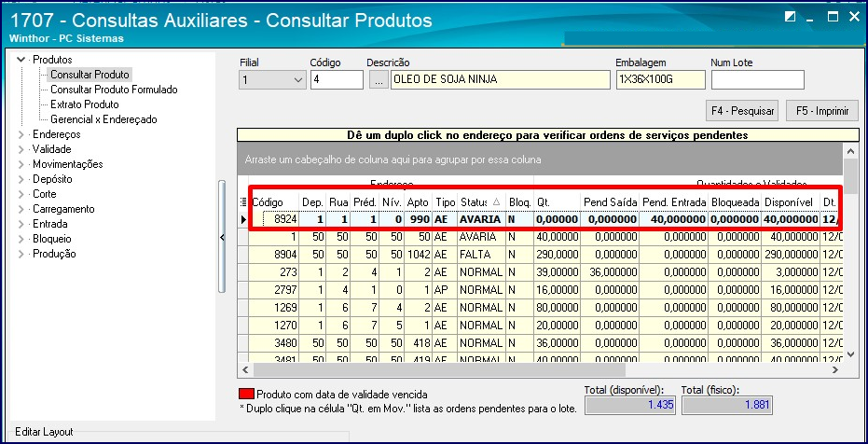Screen dimensions: 868x444
Task: Sort by the Dep. column header
Action: (312, 202)
